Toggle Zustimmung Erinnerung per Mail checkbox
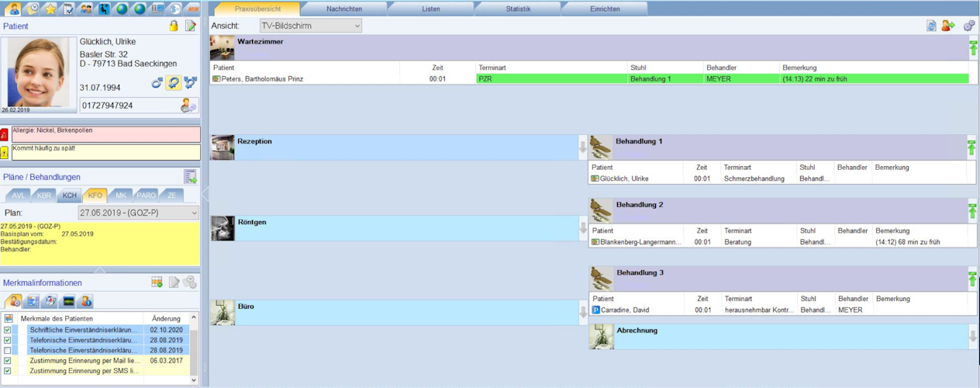 [x=8, y=361]
